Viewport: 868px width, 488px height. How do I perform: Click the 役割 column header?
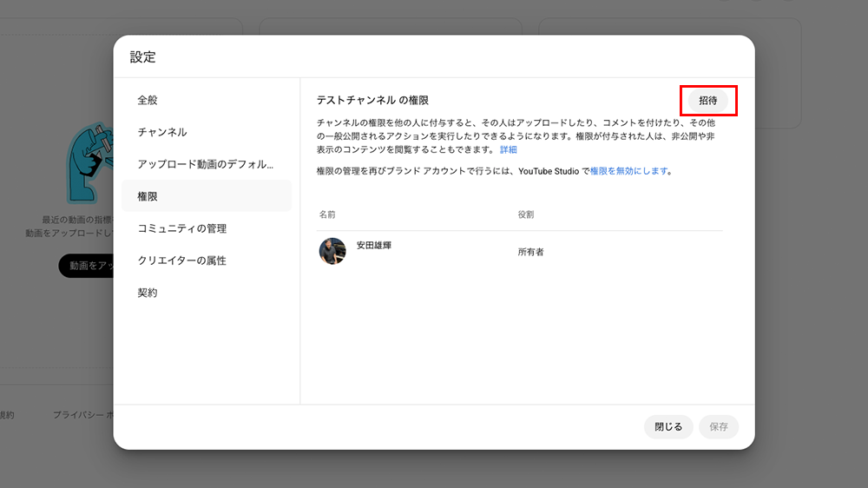pos(526,214)
